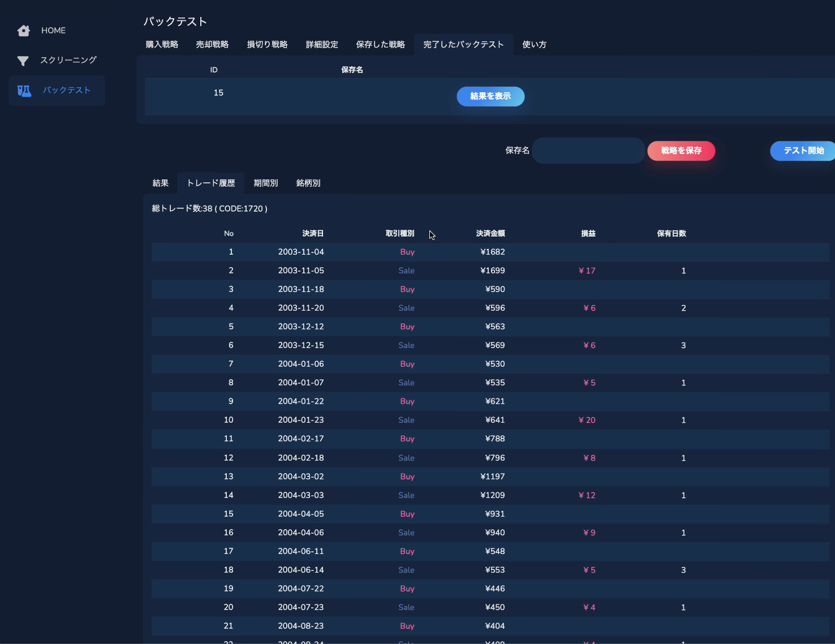The height and width of the screenshot is (644, 835).
Task: Select date 2004-08-23 in row 21
Action: 301,626
